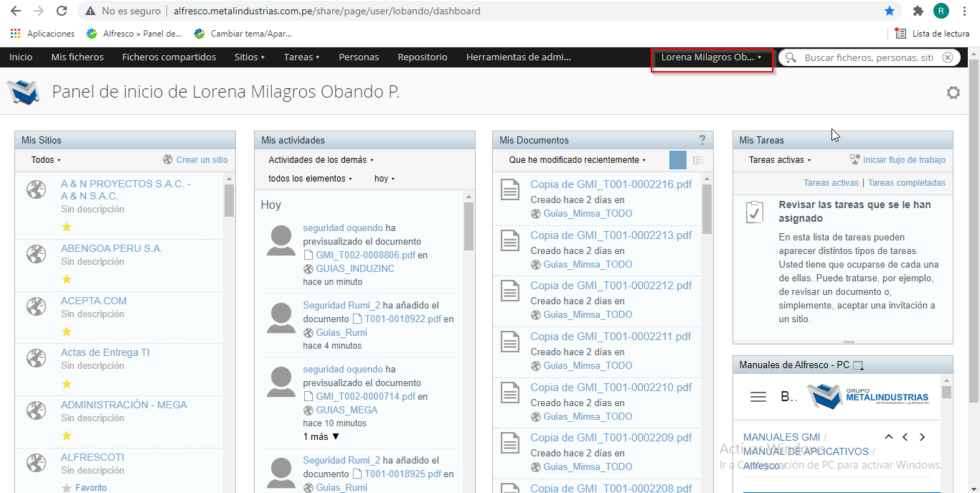Screen dimensions: 980x493
Task: Click in the 'Buscar ficheros, personas' search field
Action: click(868, 57)
